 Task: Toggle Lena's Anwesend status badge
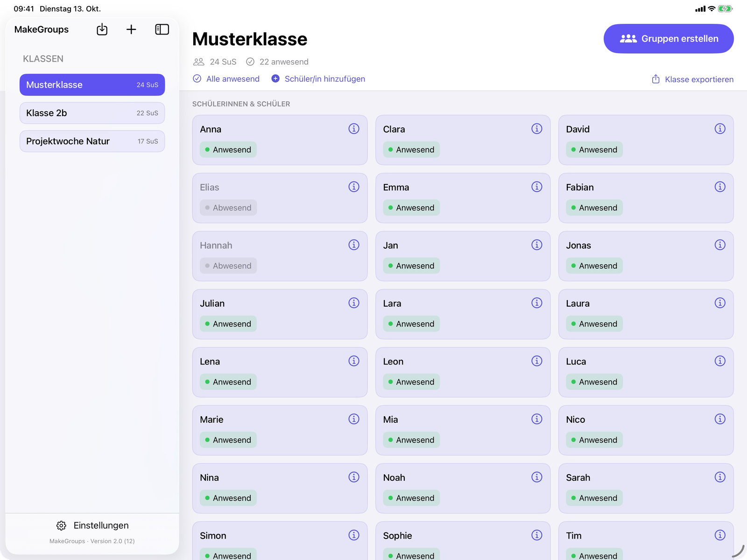[228, 382]
